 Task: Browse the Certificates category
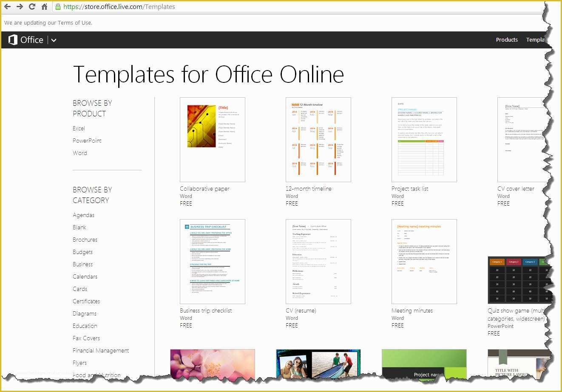pyautogui.click(x=86, y=301)
